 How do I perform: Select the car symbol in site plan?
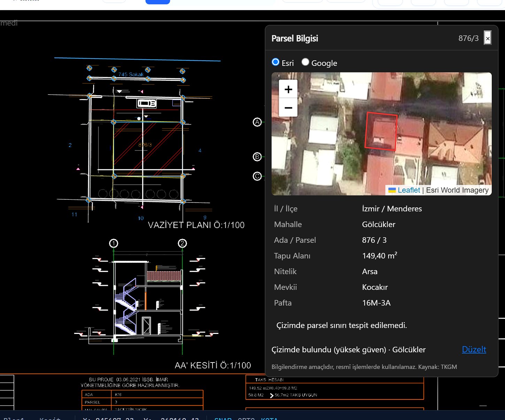pyautogui.click(x=147, y=103)
